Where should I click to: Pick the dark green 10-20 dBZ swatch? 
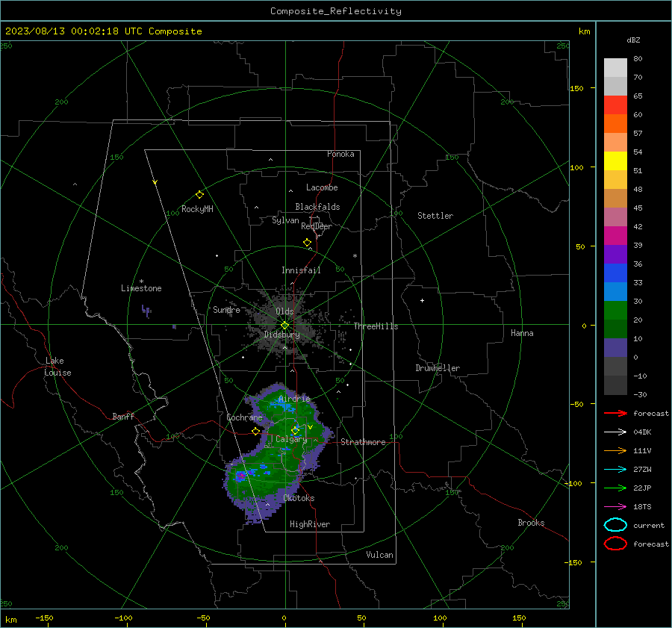(x=615, y=329)
